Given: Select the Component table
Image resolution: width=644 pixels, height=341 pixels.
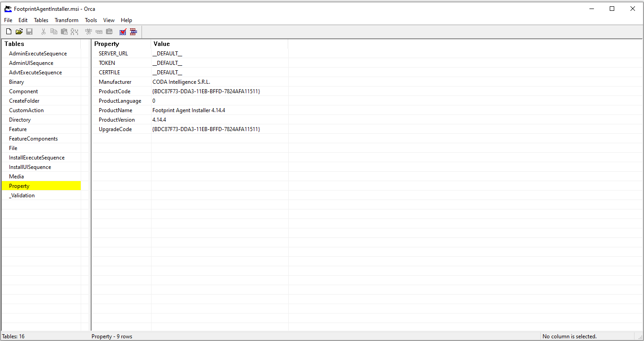Looking at the screenshot, I should click(41, 91).
